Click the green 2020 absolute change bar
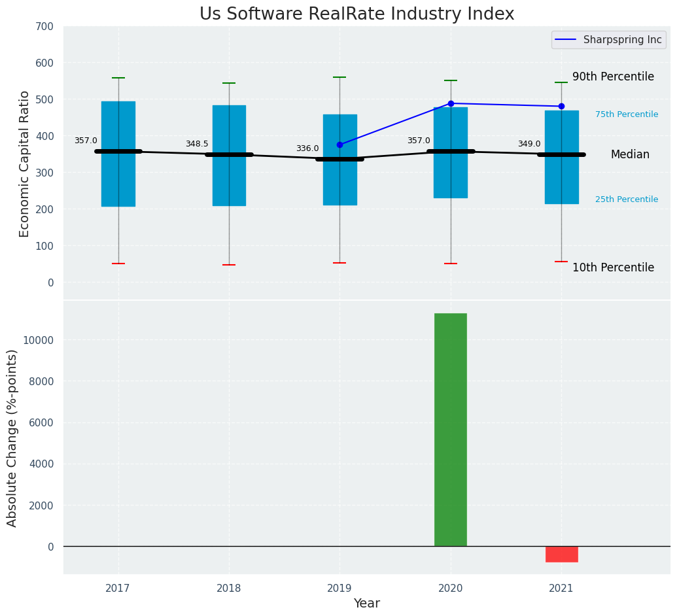Viewport: 677px width, 616px height. click(x=451, y=430)
